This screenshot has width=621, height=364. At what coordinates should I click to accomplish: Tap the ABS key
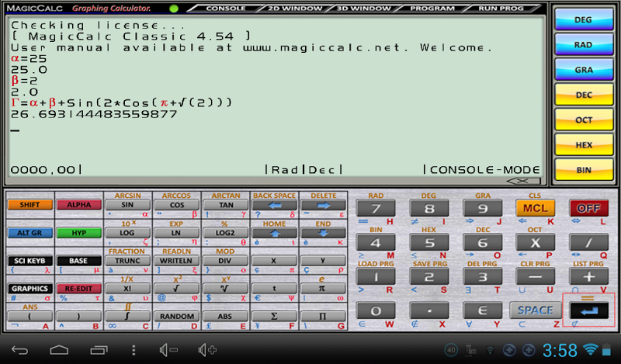point(226,316)
